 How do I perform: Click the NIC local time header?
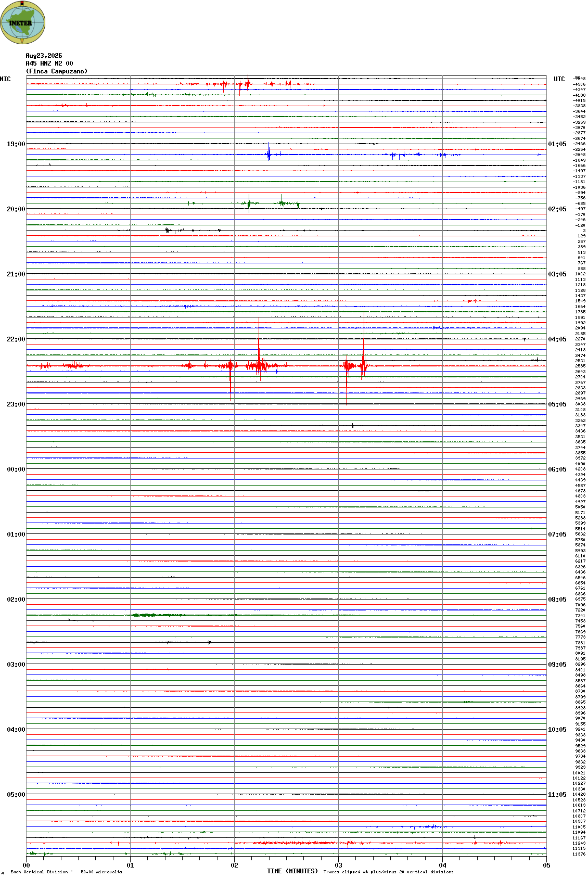point(5,79)
